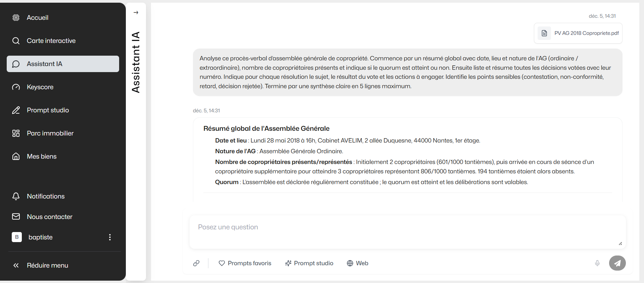Screen dimensions: 644x283
Task: Activate the microphone voice input icon
Action: [597, 263]
